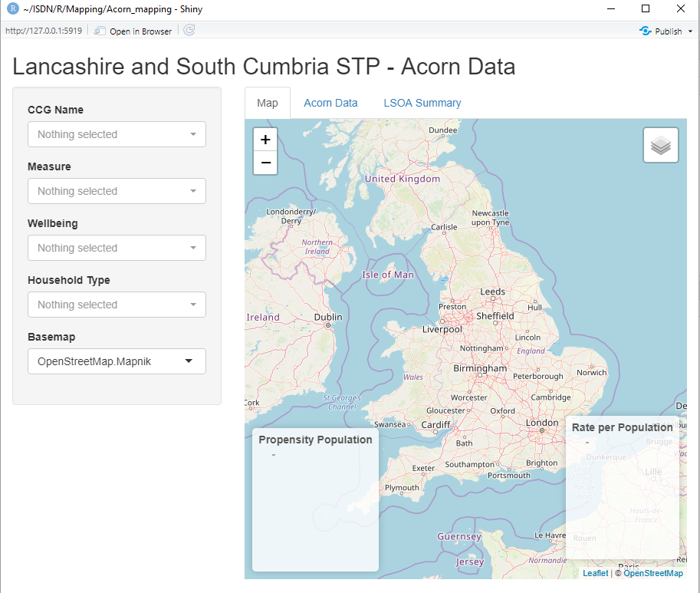Viewport: 700px width, 593px height.
Task: Click the Cardiff label on the map
Action: click(435, 425)
